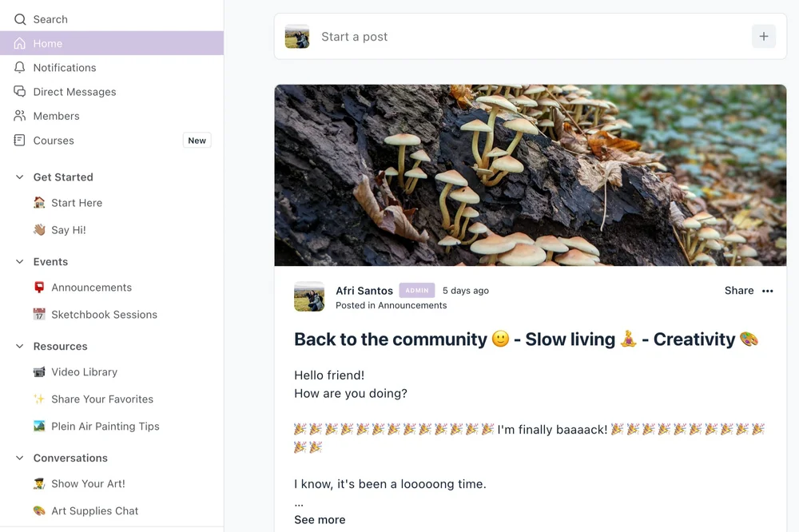Open the Search menu item
The width and height of the screenshot is (799, 532).
click(112, 19)
